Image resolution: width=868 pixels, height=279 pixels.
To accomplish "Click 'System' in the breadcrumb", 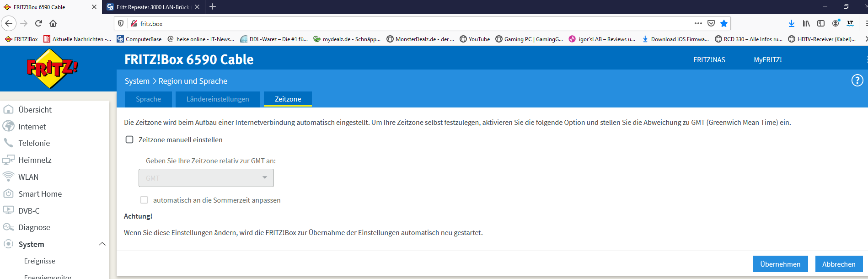I will [137, 81].
